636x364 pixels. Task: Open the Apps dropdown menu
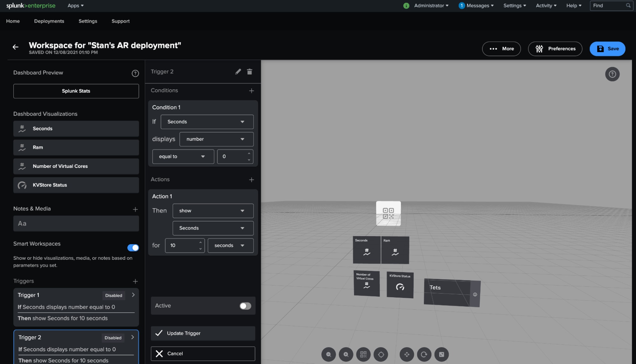(75, 6)
